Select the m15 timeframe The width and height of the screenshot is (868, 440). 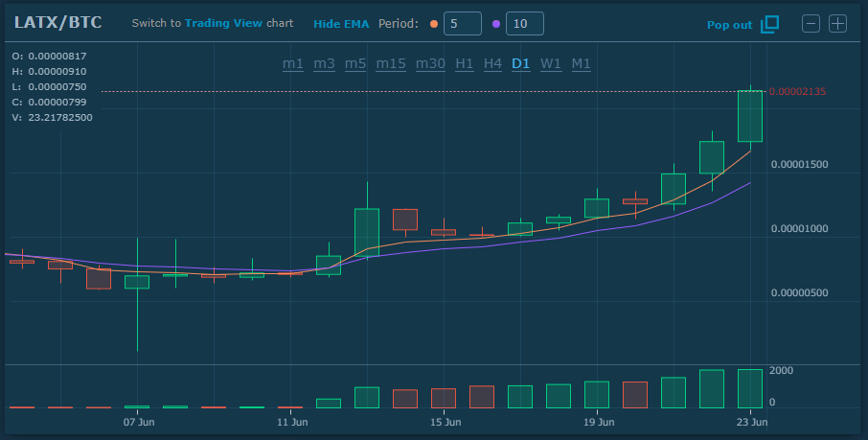point(391,63)
